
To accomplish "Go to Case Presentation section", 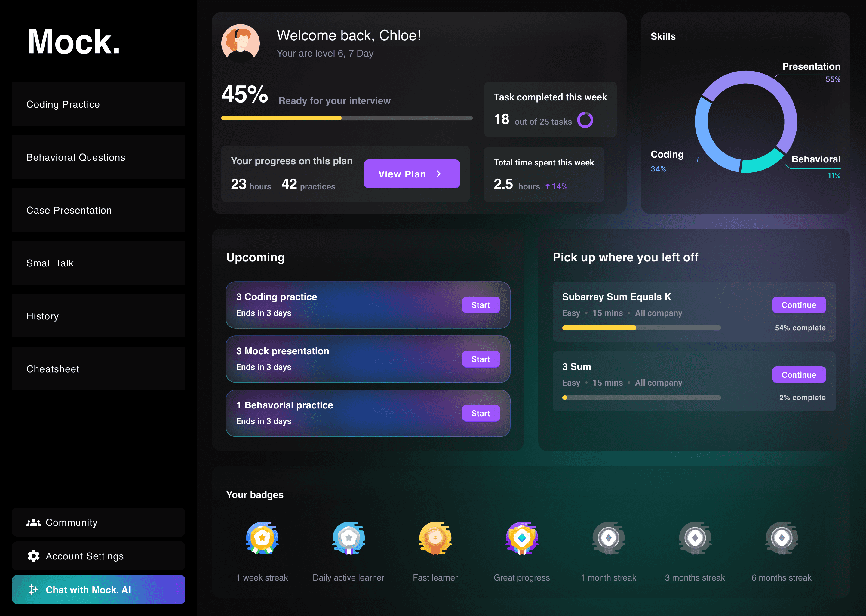I will [99, 210].
